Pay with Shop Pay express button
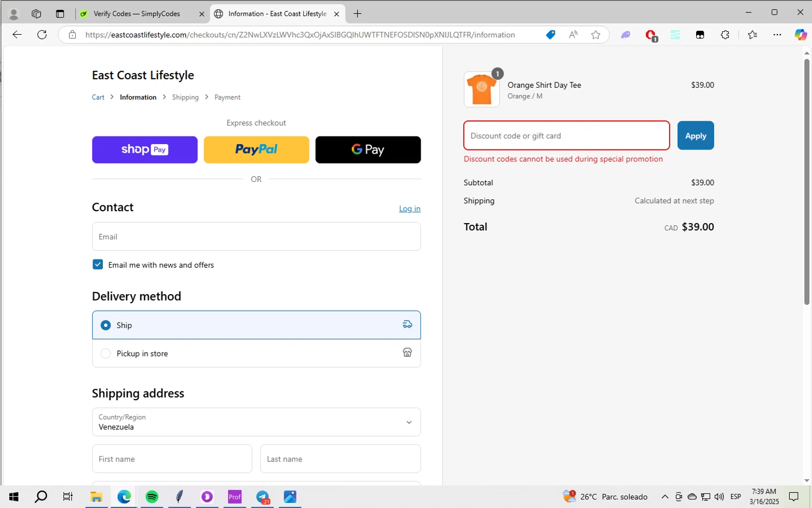This screenshot has height=508, width=812. pyautogui.click(x=145, y=149)
